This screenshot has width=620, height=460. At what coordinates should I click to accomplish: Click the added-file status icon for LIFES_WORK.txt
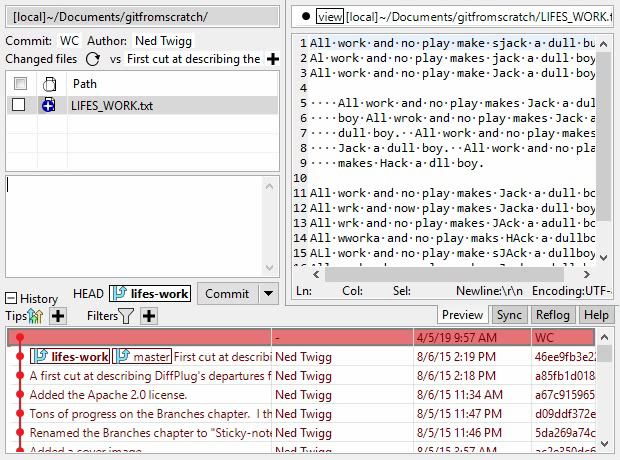[x=48, y=105]
